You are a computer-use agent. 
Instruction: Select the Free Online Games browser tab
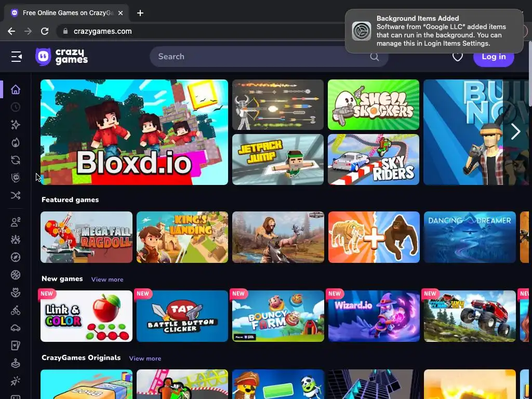(66, 13)
